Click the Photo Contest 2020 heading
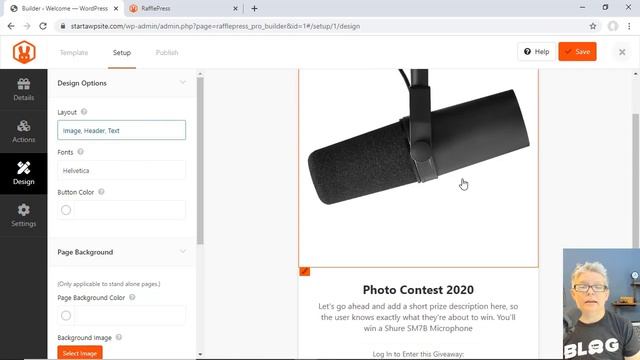This screenshot has height=360, width=640. click(x=418, y=290)
